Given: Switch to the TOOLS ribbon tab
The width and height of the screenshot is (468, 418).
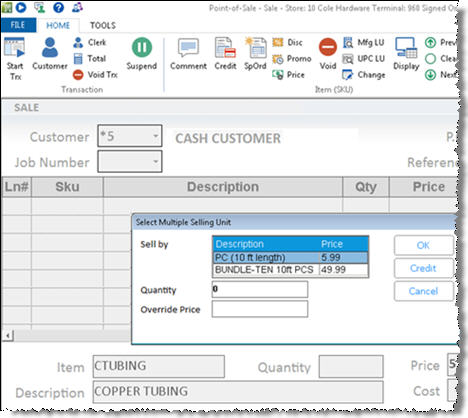Looking at the screenshot, I should [x=103, y=25].
